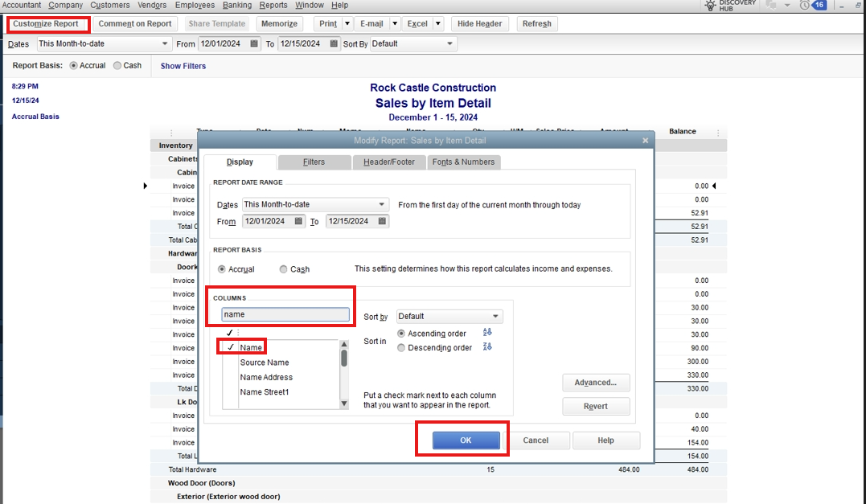Open the Accountant menu

coord(22,5)
